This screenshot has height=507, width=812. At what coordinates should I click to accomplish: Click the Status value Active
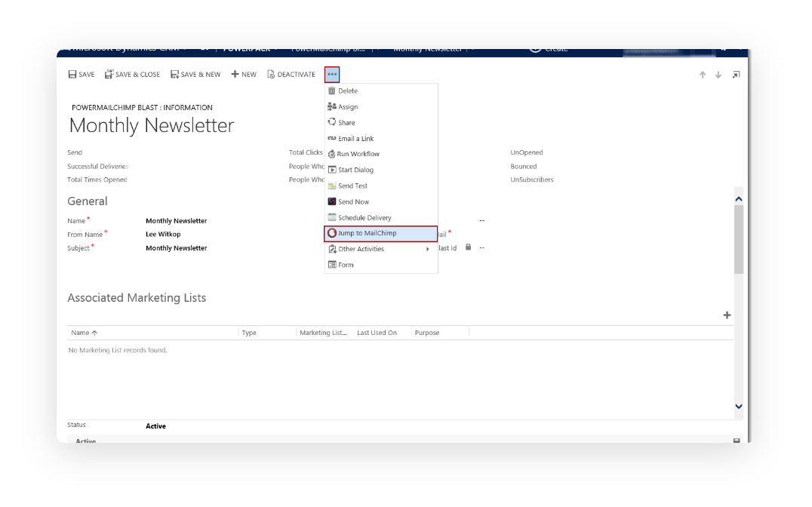coord(156,426)
